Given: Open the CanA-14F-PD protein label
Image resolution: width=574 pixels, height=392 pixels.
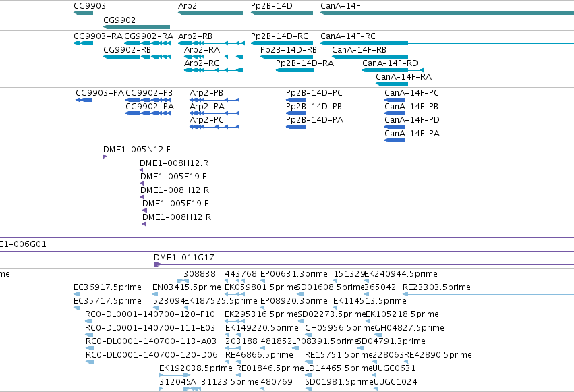Looking at the screenshot, I should click(412, 120).
